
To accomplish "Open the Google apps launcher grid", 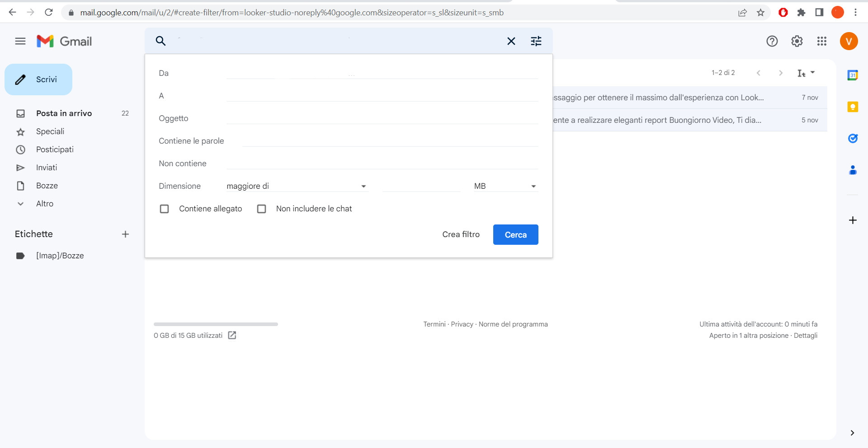I will pos(822,41).
